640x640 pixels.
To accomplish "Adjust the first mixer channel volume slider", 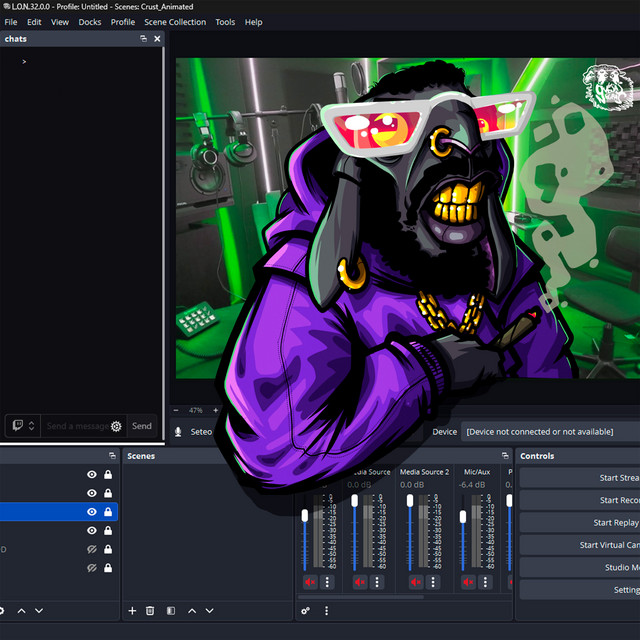I will point(305,515).
